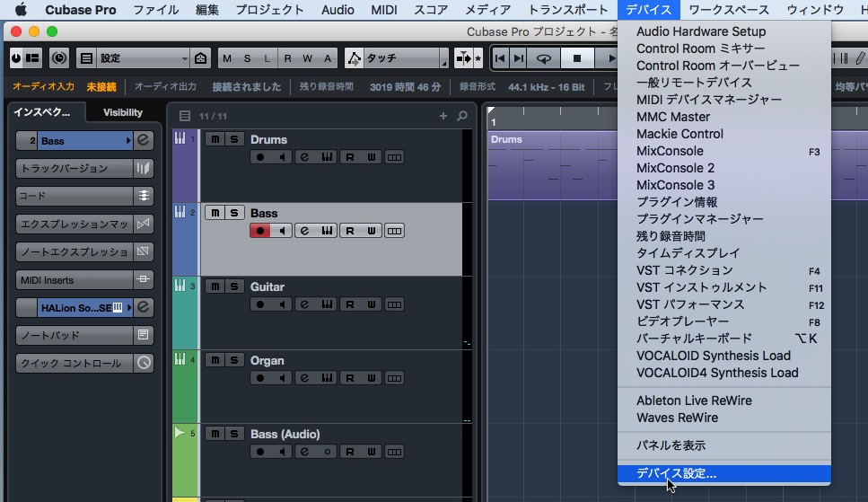Edit channel settings for Bass track

pyautogui.click(x=304, y=231)
